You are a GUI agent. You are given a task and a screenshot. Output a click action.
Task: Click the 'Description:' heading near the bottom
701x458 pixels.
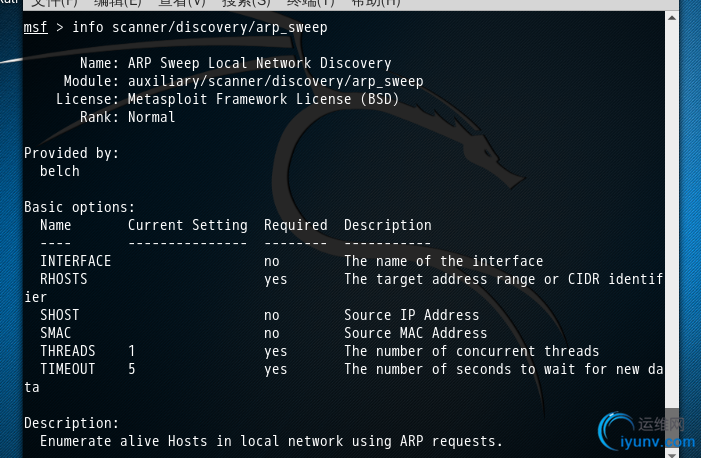coord(72,423)
